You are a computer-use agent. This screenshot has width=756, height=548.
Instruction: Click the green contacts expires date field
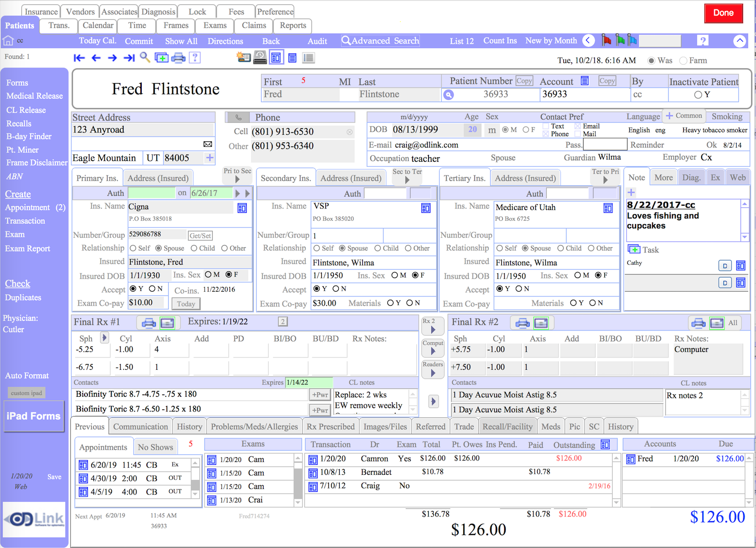(309, 382)
